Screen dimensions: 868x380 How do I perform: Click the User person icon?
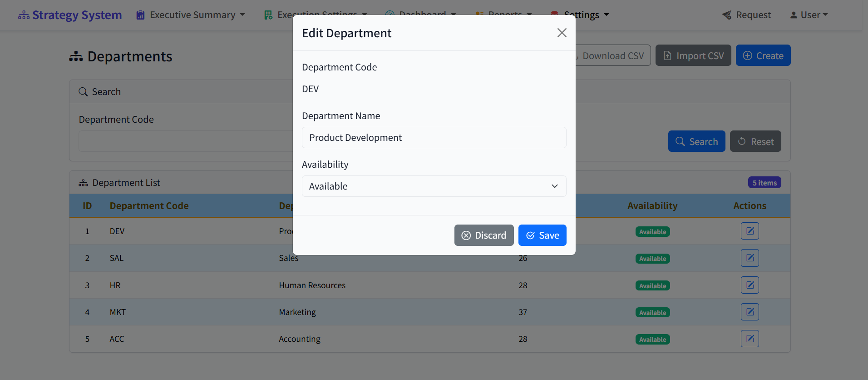pyautogui.click(x=794, y=15)
